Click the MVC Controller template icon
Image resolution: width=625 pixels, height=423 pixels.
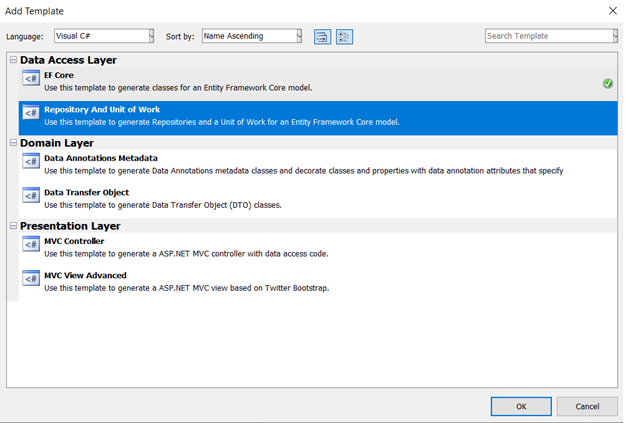click(31, 245)
